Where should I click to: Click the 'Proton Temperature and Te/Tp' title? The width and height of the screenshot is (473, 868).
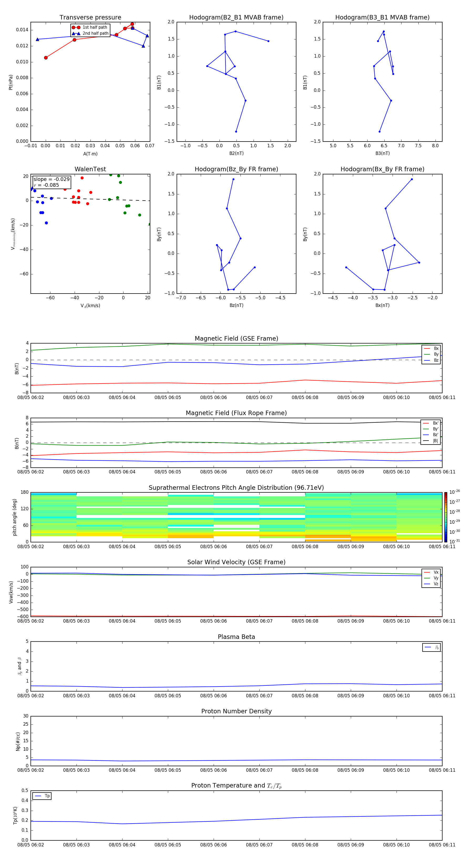coord(236,786)
